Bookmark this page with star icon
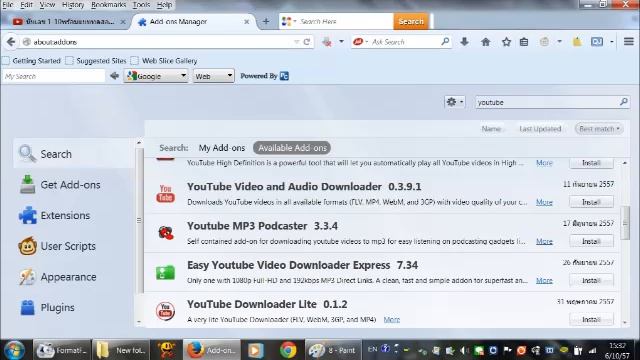 pos(506,42)
